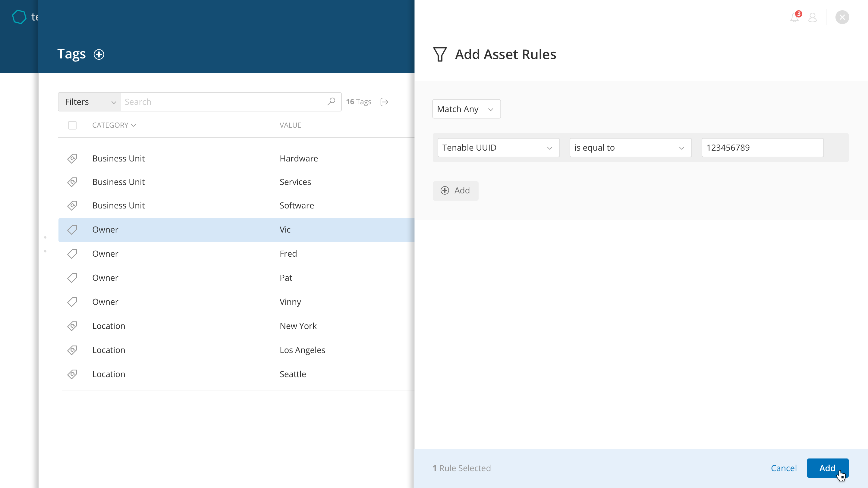Click the Tenable hexagon logo

click(x=19, y=17)
